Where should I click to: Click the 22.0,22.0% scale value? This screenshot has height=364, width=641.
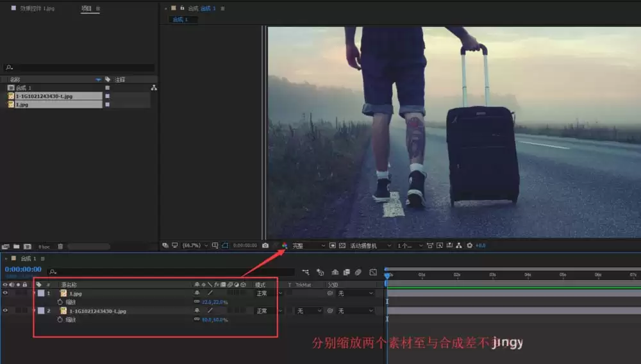[x=215, y=302]
